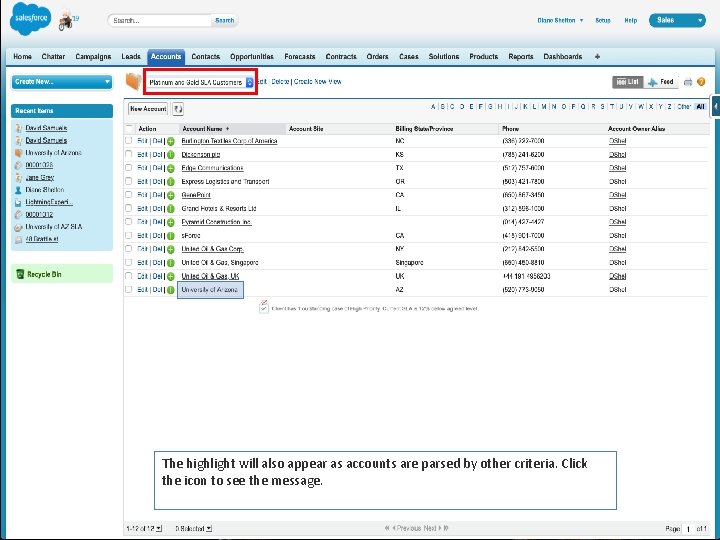Viewport: 720px width, 540px height.
Task: Check the box for GenePoint row
Action: [129, 195]
